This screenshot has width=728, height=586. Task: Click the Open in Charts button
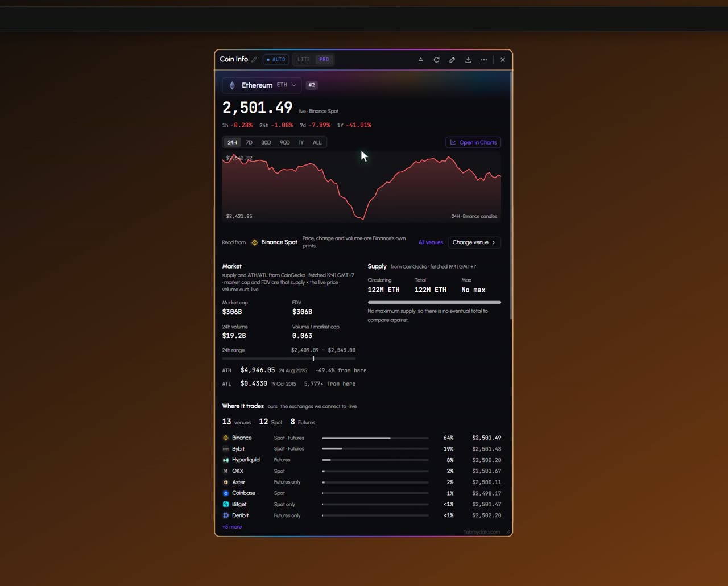click(x=473, y=143)
